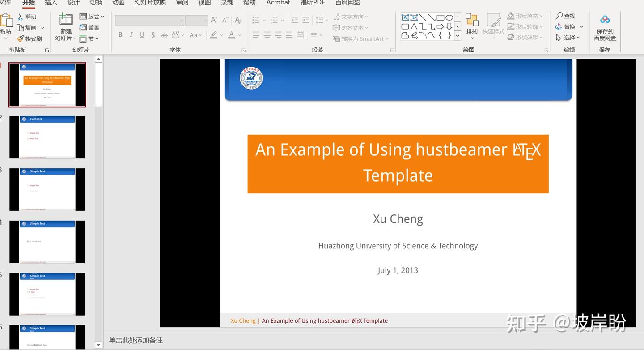Click the 形状填充 (Shape Fill) icon
Viewport: 644px width, 350px height.
511,15
